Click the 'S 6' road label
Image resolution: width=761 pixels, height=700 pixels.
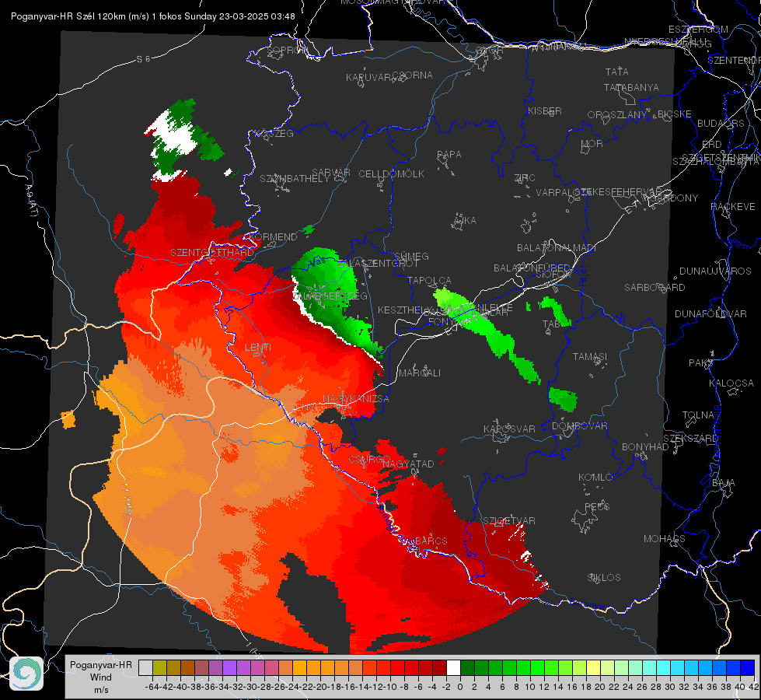click(x=143, y=59)
